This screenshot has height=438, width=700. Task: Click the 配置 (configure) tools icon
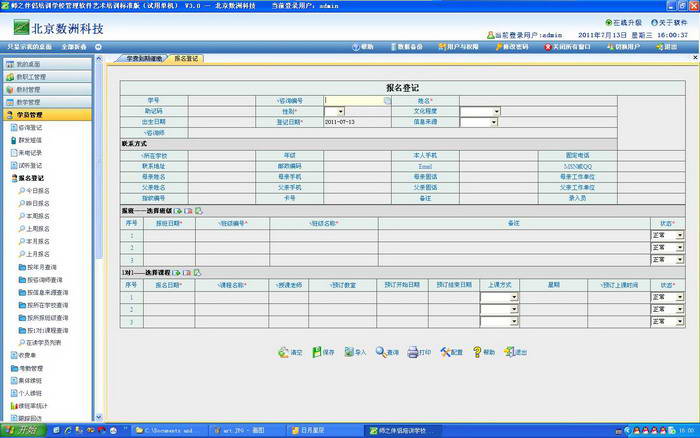(x=445, y=352)
